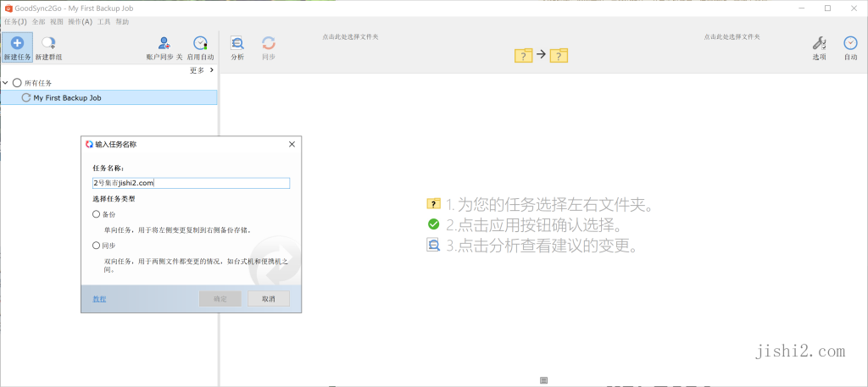Click the 自动 clock icon at right
This screenshot has height=387, width=868.
850,43
